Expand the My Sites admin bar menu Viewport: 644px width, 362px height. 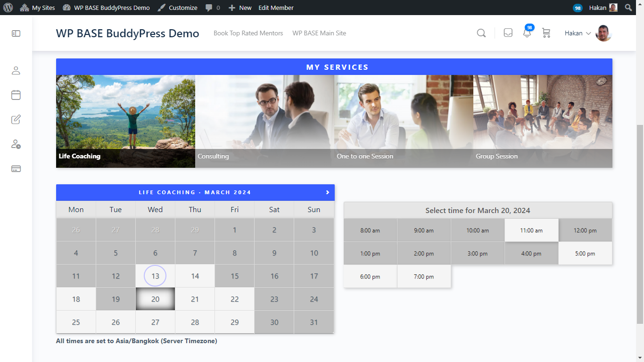tap(37, 7)
